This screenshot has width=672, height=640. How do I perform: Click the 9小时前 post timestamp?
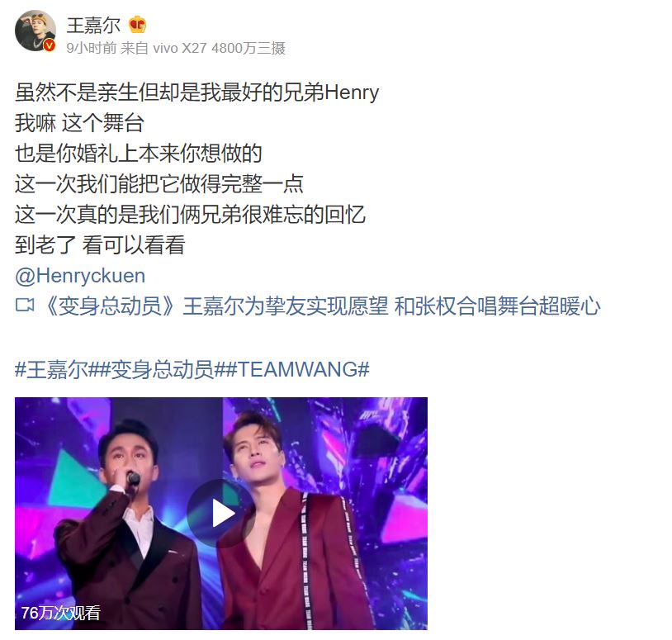(92, 48)
